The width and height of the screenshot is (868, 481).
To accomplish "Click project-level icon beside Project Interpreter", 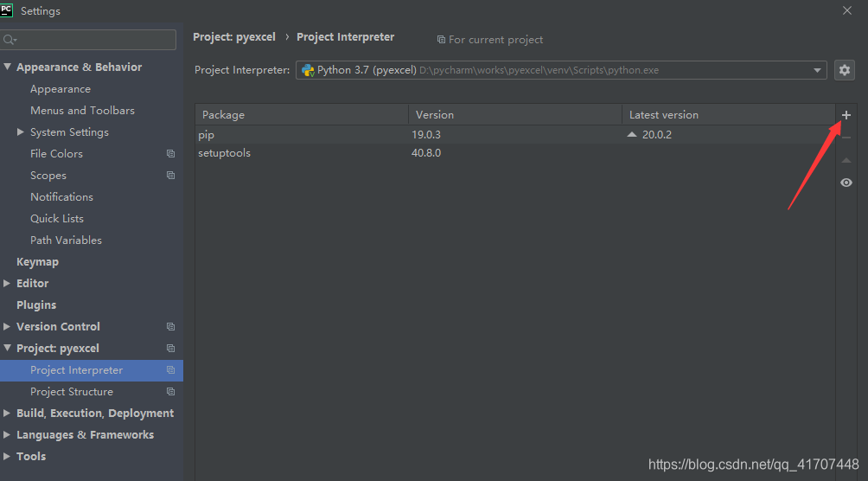I will point(170,369).
